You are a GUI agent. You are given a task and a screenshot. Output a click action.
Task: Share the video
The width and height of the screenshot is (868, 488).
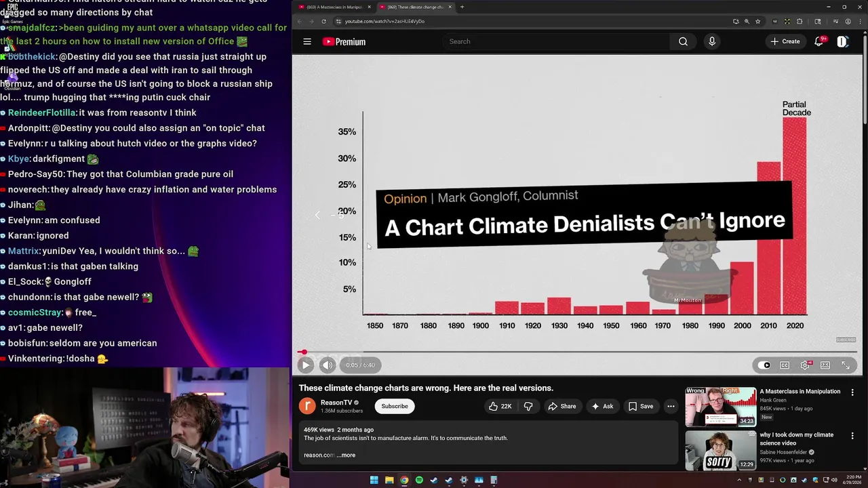[561, 406]
